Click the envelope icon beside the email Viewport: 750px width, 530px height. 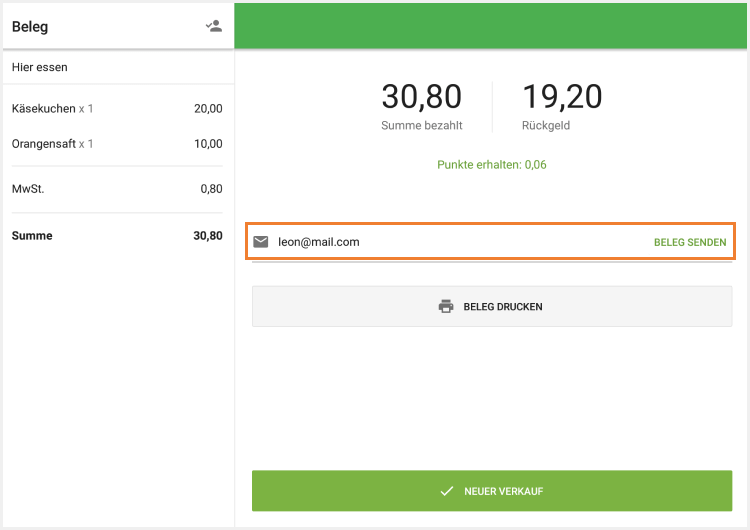261,242
